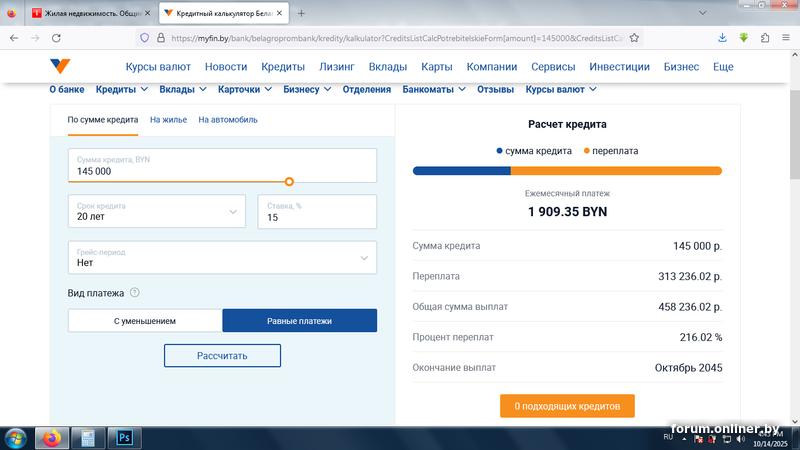Close the Жилая недвижимость tab
Image resolution: width=800 pixels, height=450 pixels.
147,13
